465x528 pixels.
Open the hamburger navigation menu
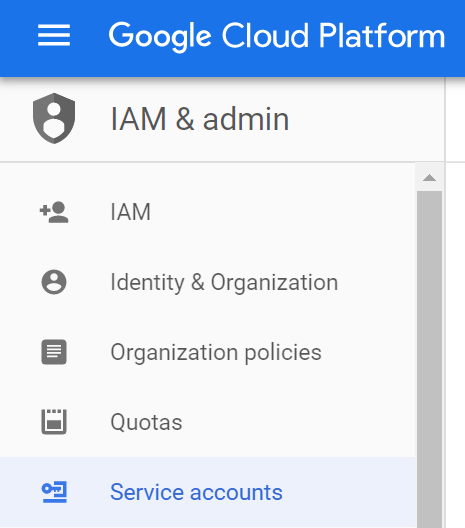(54, 35)
